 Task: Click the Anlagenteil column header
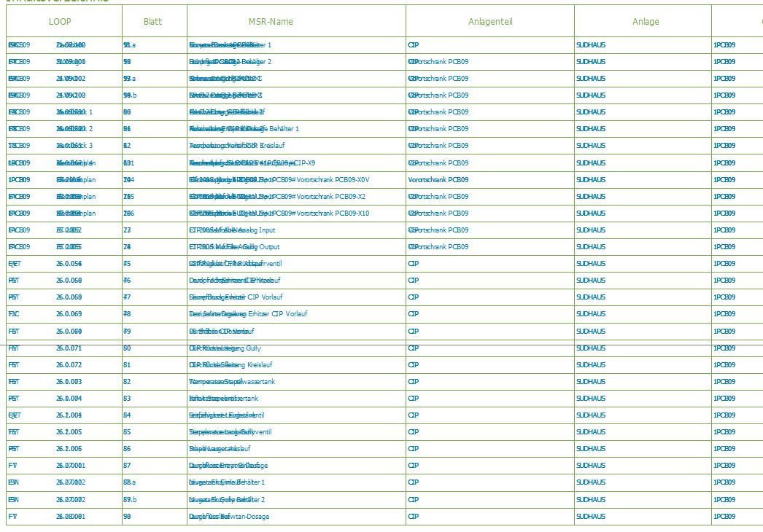490,21
